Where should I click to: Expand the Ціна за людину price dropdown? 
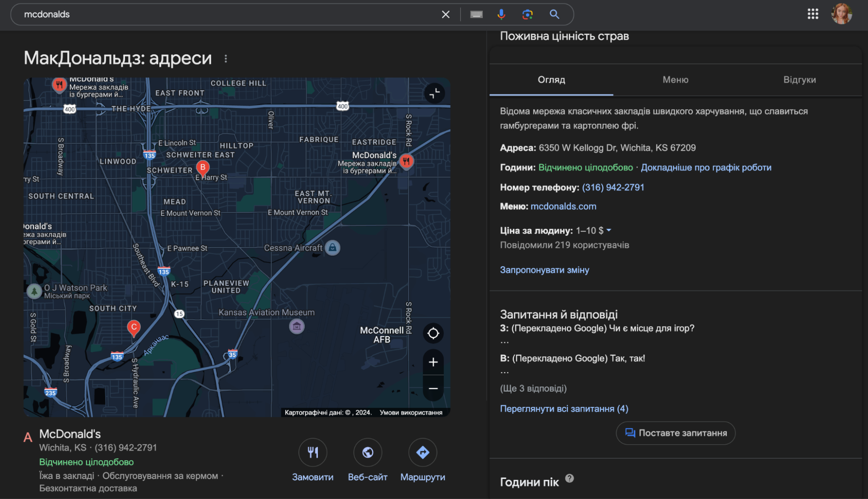(609, 230)
